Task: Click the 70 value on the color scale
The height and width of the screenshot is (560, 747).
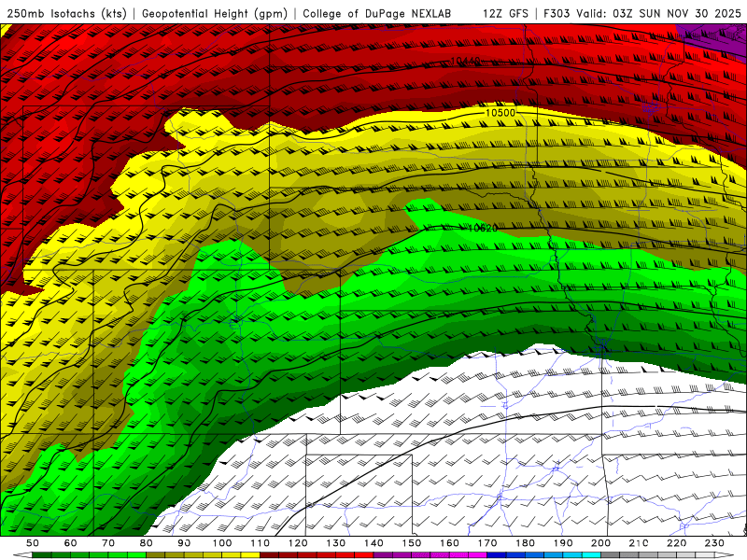Action: pyautogui.click(x=108, y=543)
